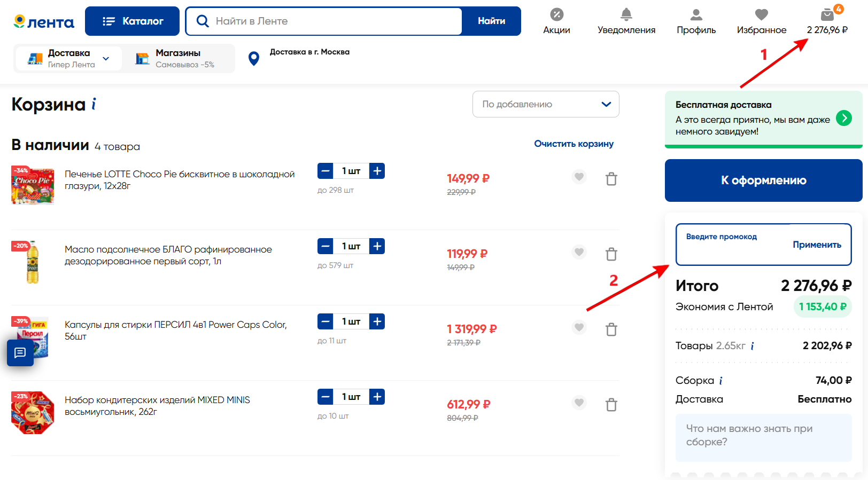This screenshot has width=868, height=480.
Task: Toggle favorite heart for Choco Pie
Action: point(579,177)
